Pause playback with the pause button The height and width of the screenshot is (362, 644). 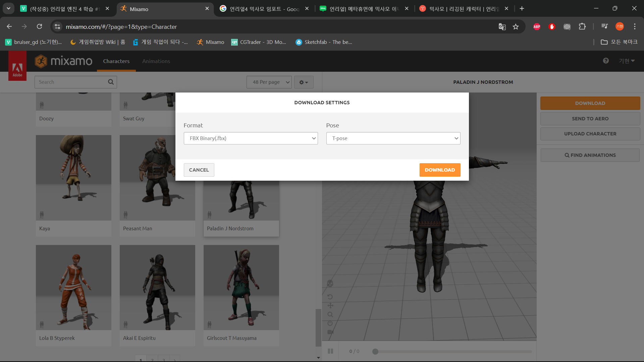330,351
